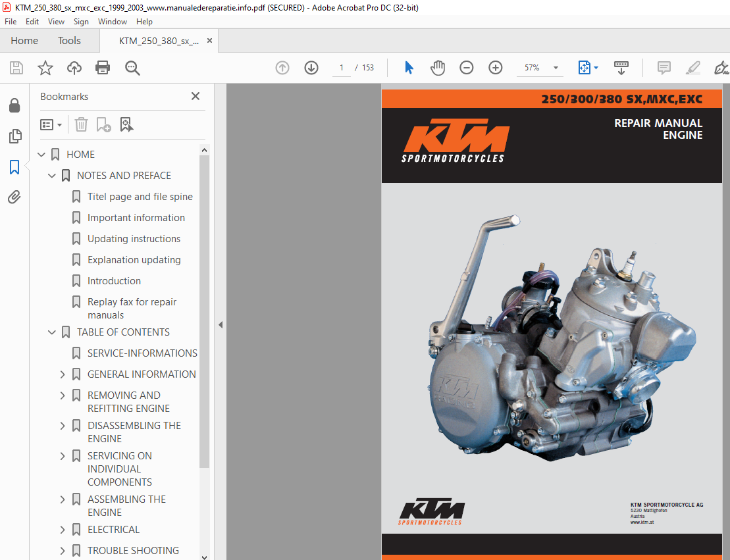Open the Sign menu

pos(81,22)
